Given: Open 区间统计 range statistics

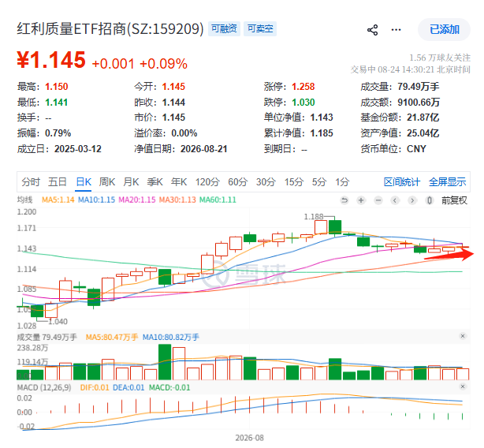Looking at the screenshot, I should coord(401,182).
